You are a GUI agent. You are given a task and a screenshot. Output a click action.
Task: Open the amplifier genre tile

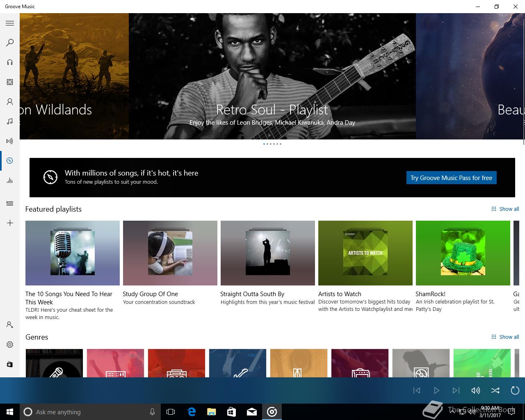[360, 363]
